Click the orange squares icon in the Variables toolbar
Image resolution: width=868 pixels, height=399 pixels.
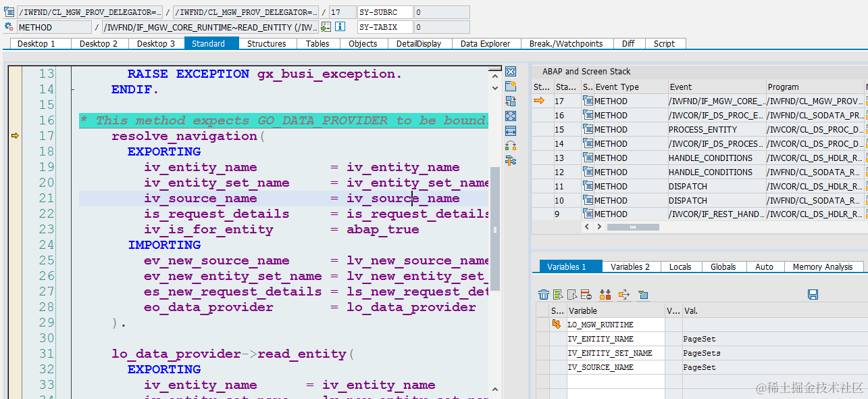point(605,294)
